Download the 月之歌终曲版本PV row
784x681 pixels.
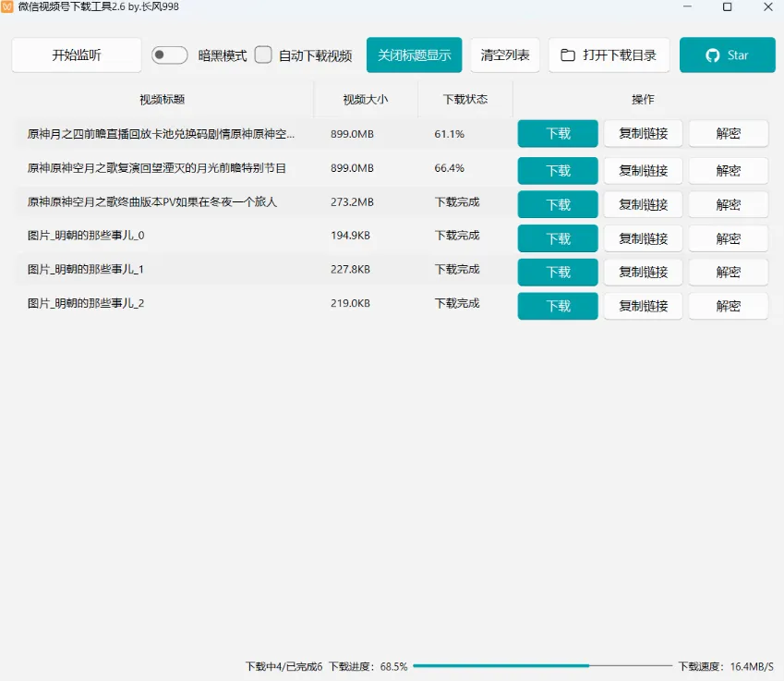(558, 204)
